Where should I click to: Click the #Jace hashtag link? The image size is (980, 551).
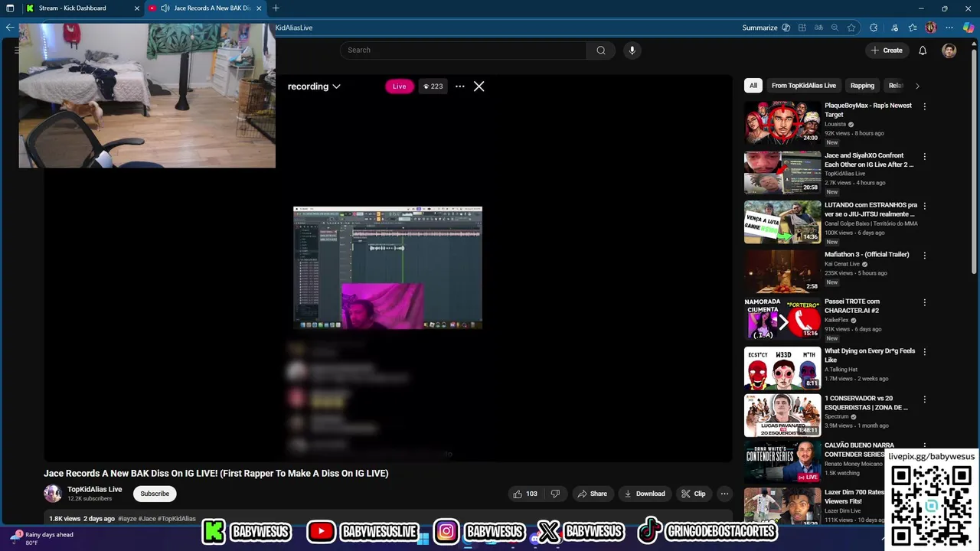point(147,519)
